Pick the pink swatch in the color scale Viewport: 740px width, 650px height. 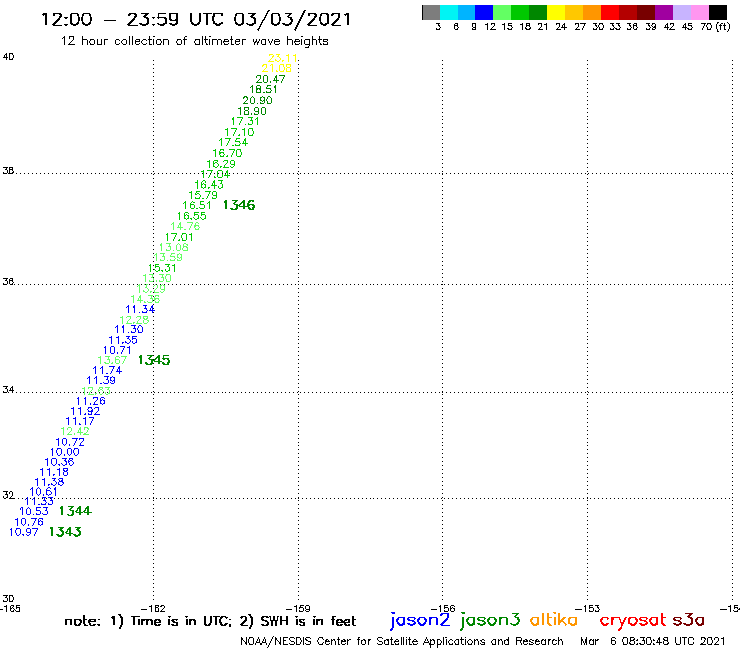(x=700, y=12)
